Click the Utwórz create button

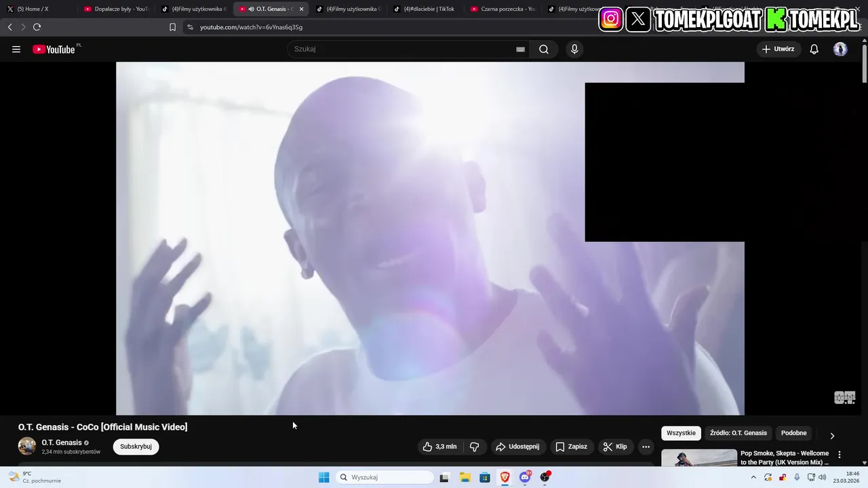[x=778, y=49]
